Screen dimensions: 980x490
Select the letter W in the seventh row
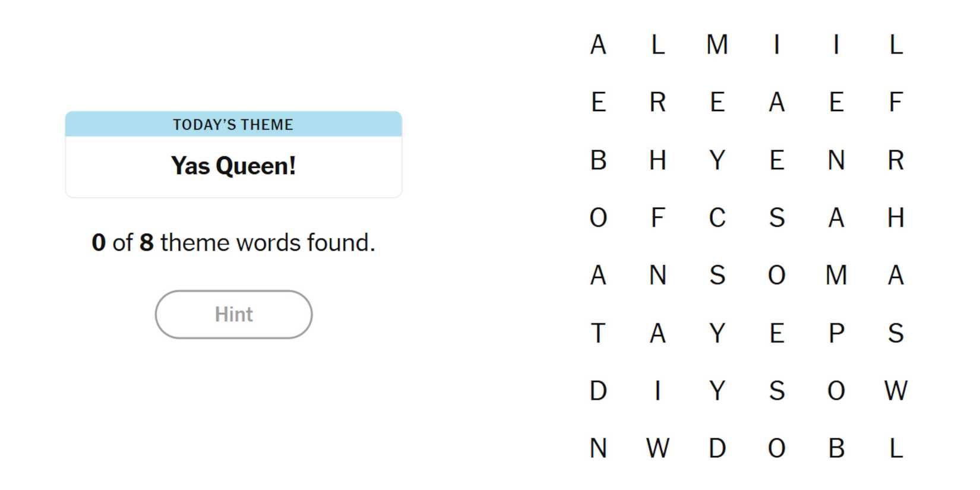896,391
